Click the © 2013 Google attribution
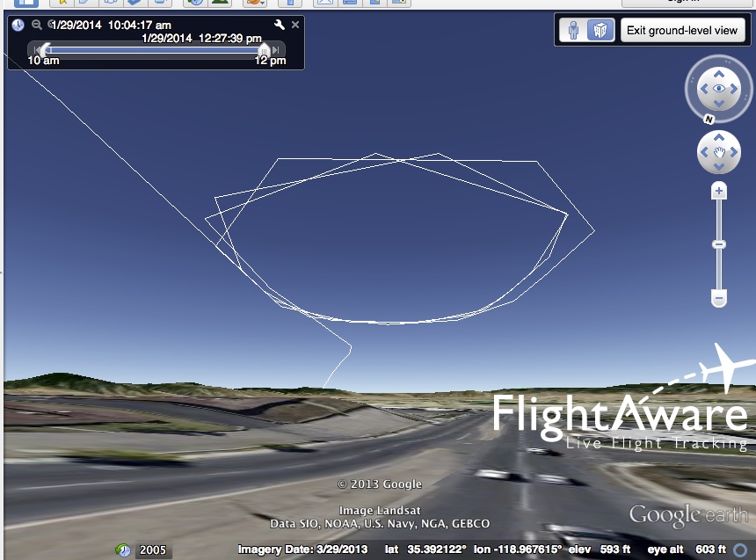756x560 pixels. click(x=380, y=484)
